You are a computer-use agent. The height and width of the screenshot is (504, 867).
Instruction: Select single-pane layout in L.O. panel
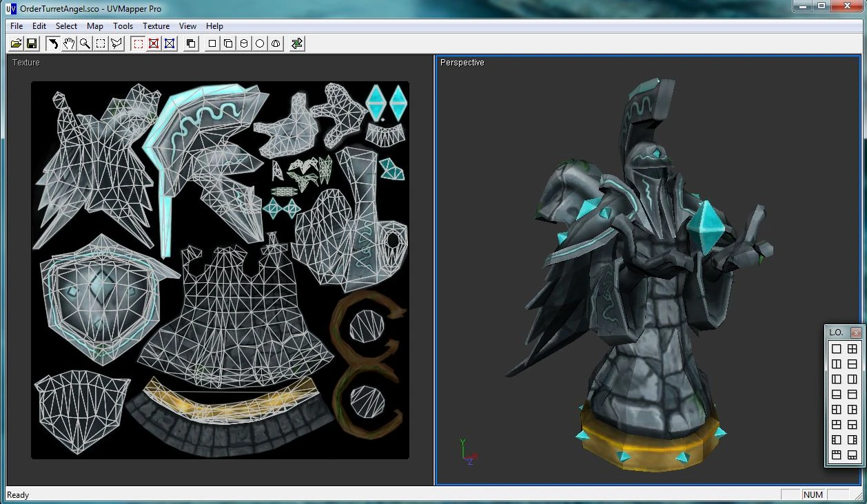pos(837,349)
